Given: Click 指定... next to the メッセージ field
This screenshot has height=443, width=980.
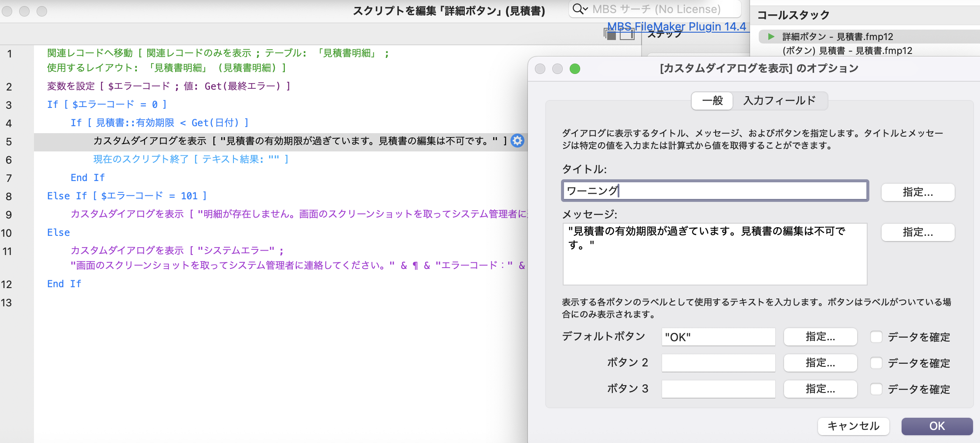Looking at the screenshot, I should (x=918, y=232).
